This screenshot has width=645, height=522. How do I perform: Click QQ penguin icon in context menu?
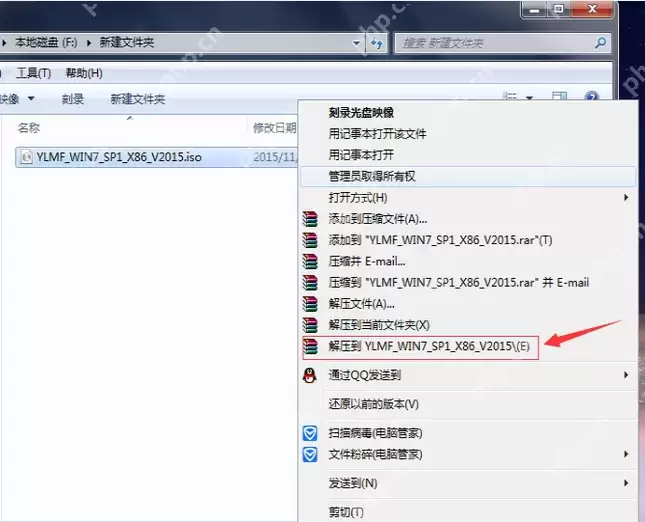pyautogui.click(x=310, y=375)
